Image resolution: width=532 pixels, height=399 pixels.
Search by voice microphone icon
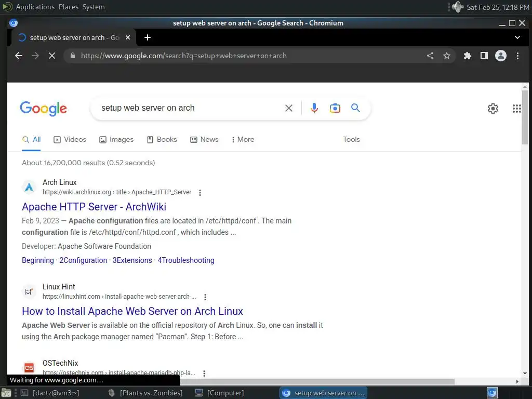pyautogui.click(x=314, y=108)
